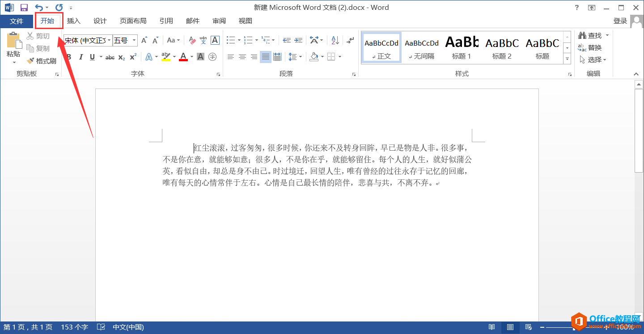Apply the 标题 1 style
Image resolution: width=644 pixels, height=334 pixels.
[x=462, y=47]
